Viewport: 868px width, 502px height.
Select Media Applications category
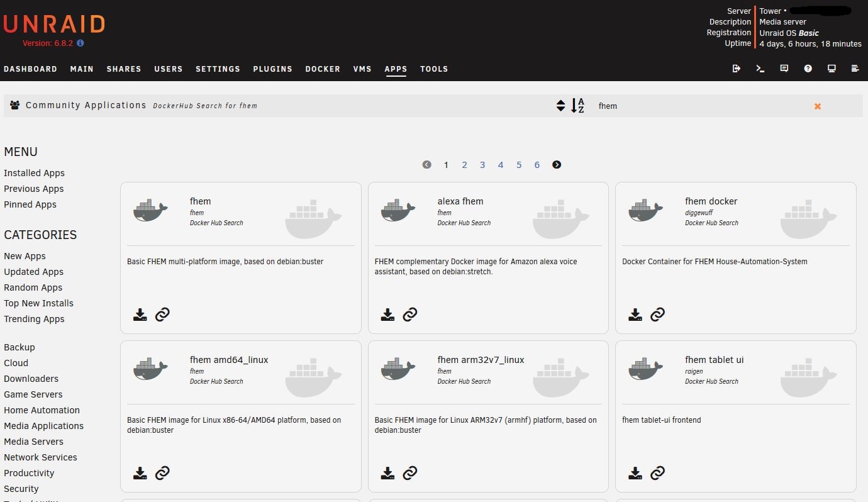click(43, 426)
